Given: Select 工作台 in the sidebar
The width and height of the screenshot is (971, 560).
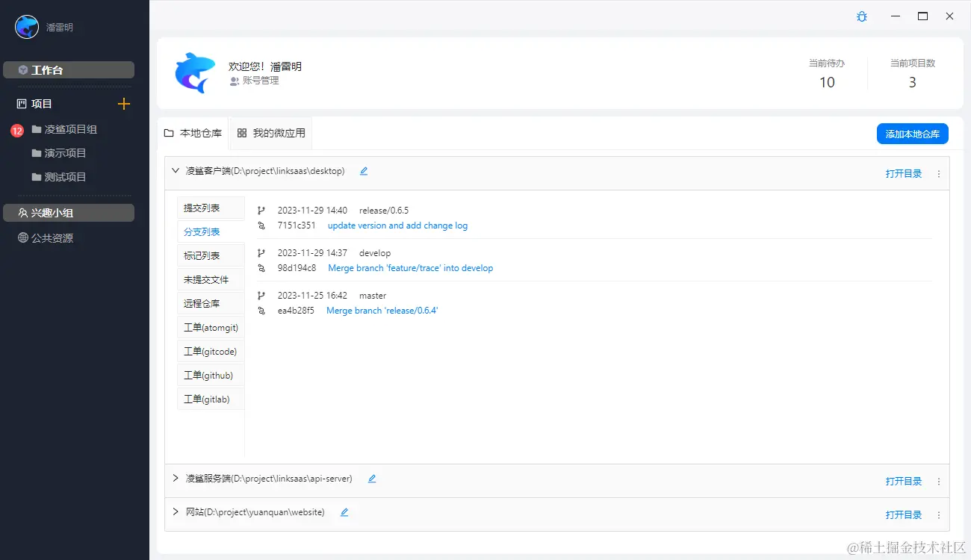Looking at the screenshot, I should tap(69, 70).
